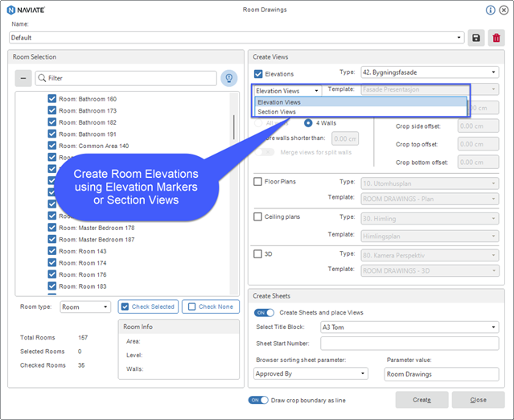Screen dimensions: 514x420
Task: Collapse the room list with the minus button
Action: click(x=23, y=78)
